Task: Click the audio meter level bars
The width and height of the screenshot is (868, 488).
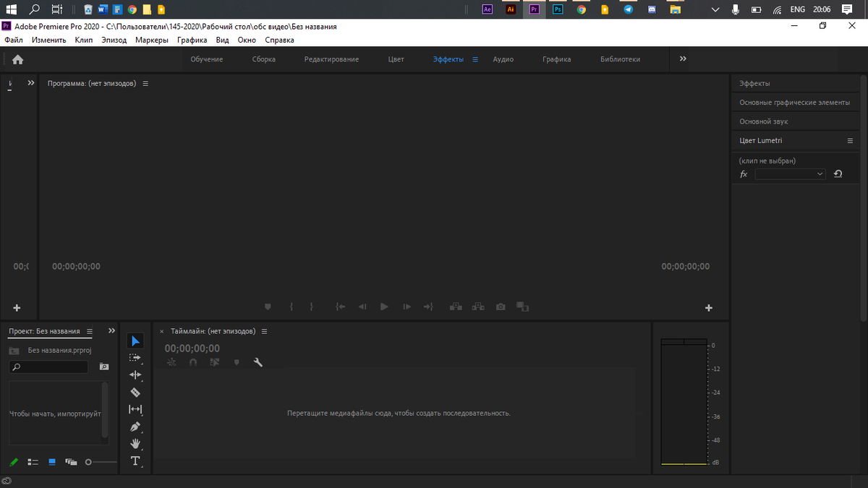Action: [x=684, y=402]
